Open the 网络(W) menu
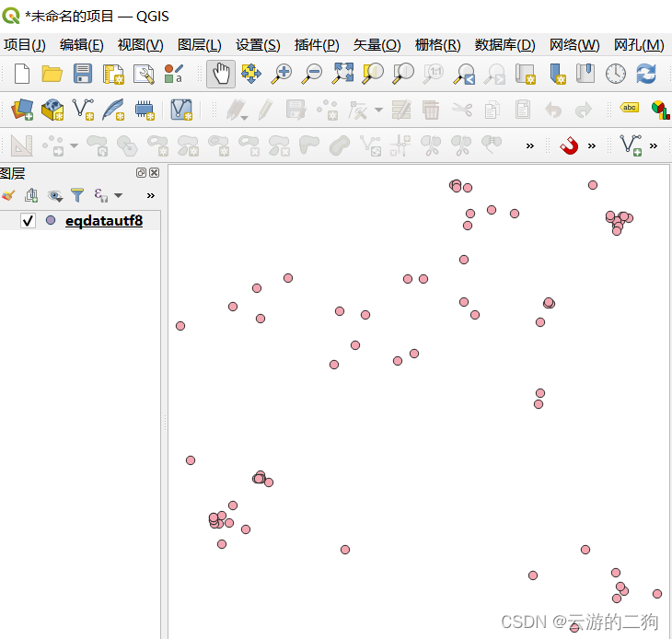The height and width of the screenshot is (639, 672). (x=574, y=45)
